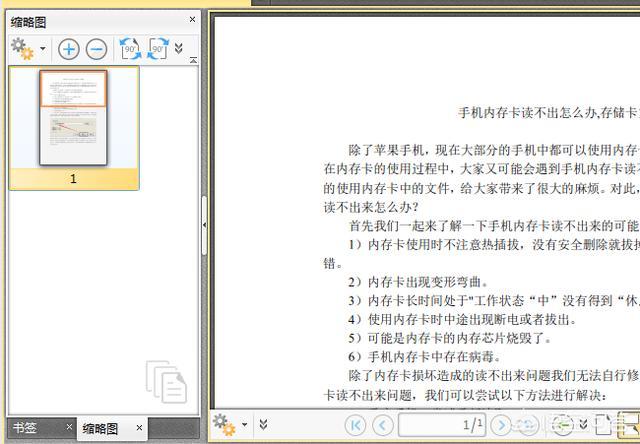Shrink thumbnails with the minus icon
640x444 pixels.
tap(96, 48)
